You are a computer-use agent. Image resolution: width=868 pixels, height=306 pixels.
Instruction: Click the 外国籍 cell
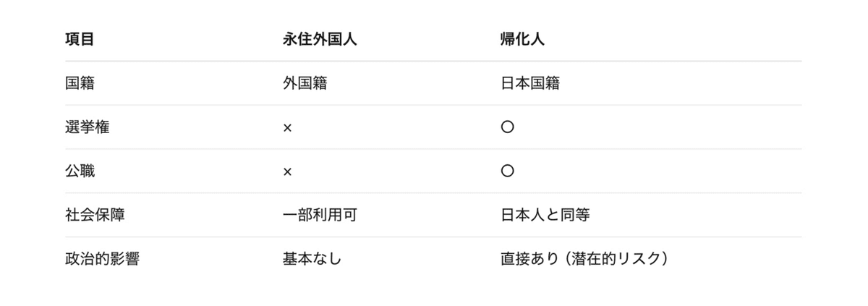point(305,83)
